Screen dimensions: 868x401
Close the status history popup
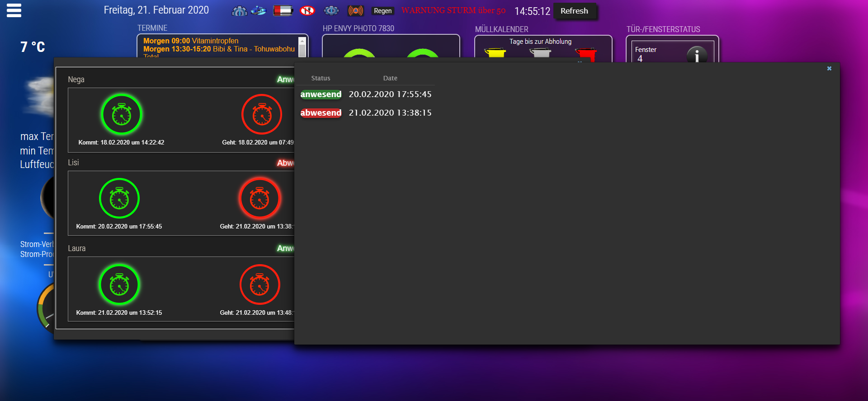point(829,69)
